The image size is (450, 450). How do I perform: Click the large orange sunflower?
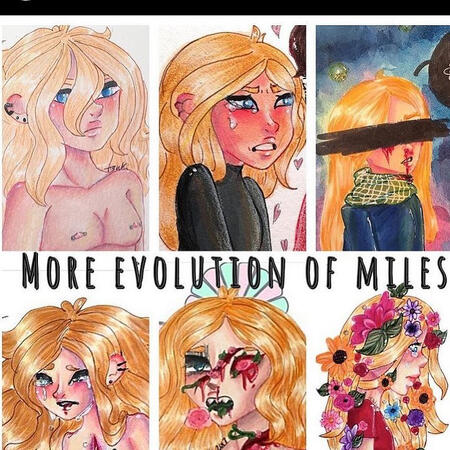(x=337, y=358)
